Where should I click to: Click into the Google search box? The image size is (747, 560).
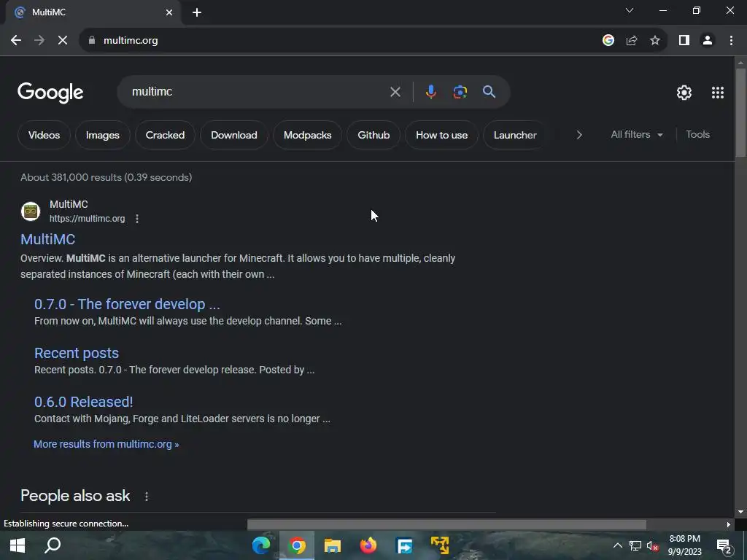point(258,92)
